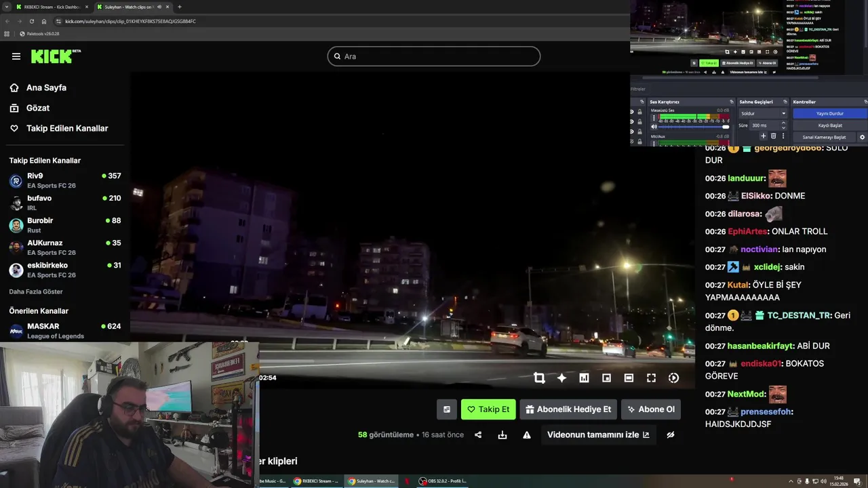Click landuuur username in chat
Viewport: 868px width, 488px height.
point(747,178)
